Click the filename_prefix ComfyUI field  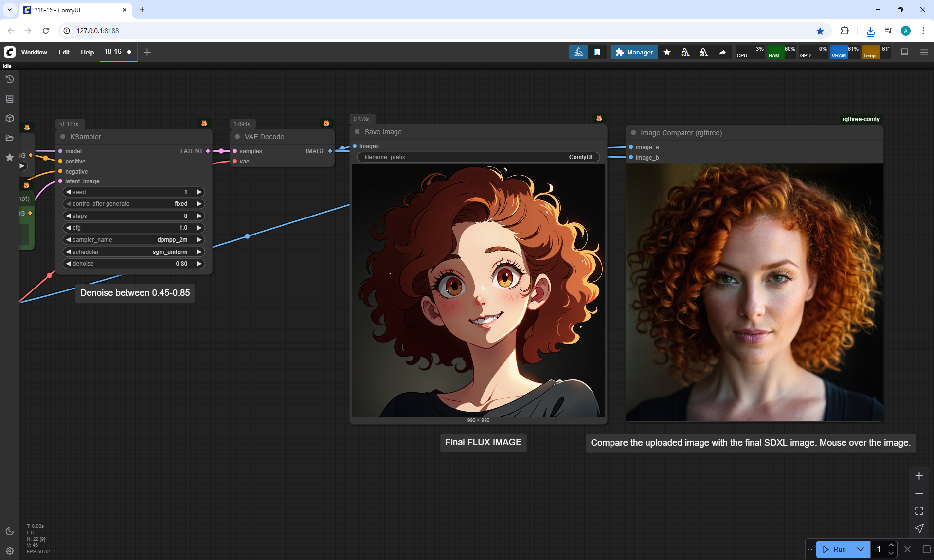pyautogui.click(x=478, y=157)
